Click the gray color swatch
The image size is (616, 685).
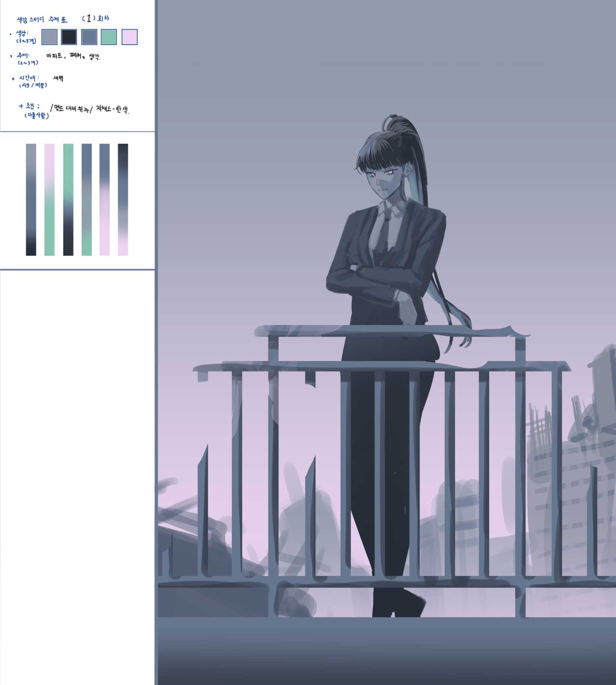coord(49,37)
